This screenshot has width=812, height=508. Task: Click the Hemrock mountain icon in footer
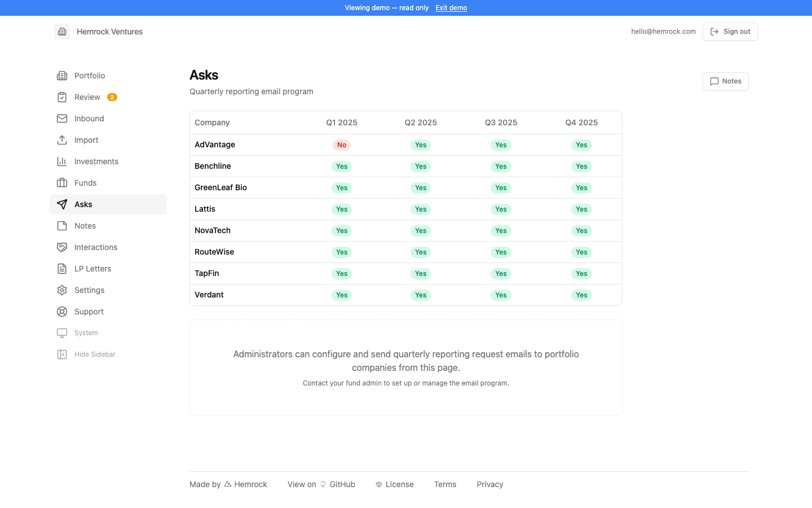[x=228, y=484]
